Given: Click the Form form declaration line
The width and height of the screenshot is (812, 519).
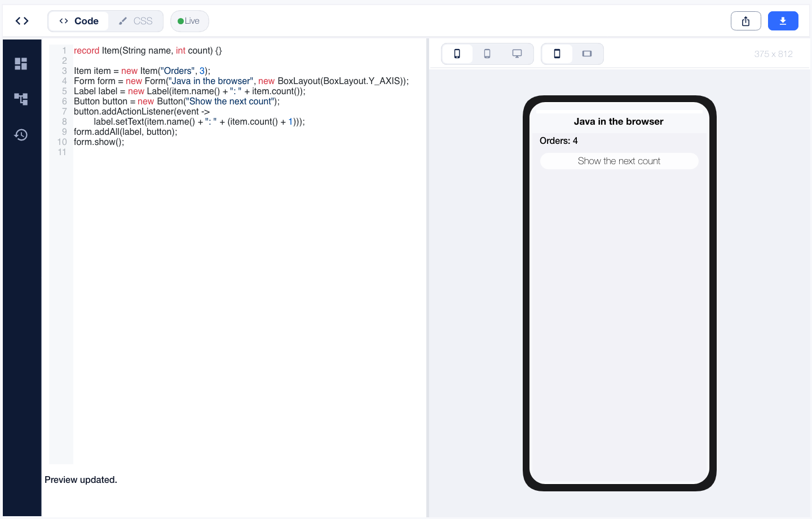Looking at the screenshot, I should click(241, 81).
